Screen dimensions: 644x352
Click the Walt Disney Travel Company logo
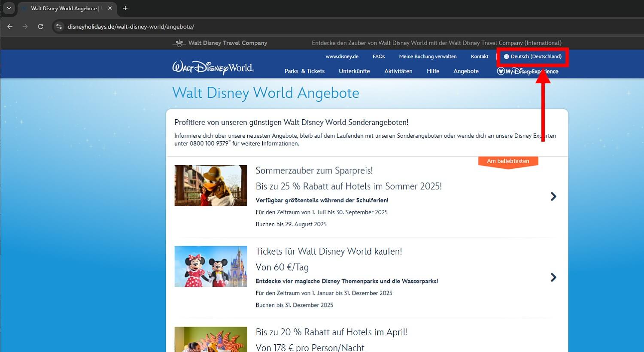pos(220,43)
